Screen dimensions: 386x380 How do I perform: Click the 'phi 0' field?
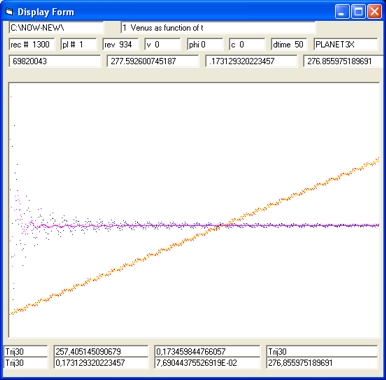pyautogui.click(x=205, y=44)
